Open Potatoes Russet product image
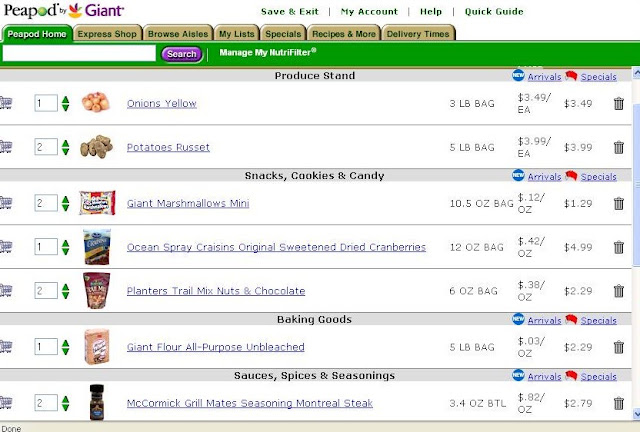The height and width of the screenshot is (432, 640). click(96, 147)
